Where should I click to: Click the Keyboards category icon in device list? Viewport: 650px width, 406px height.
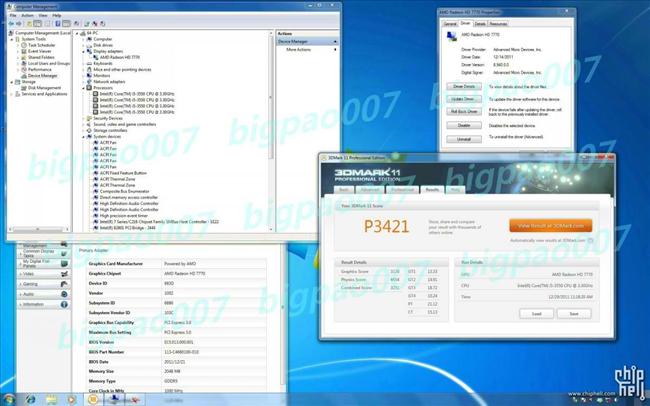(89, 63)
